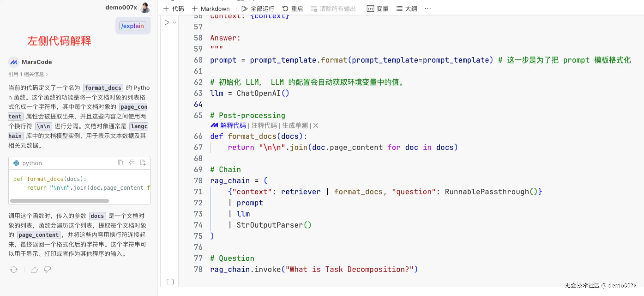Add a new 代码 cell
This screenshot has width=644, height=296.
[x=174, y=9]
